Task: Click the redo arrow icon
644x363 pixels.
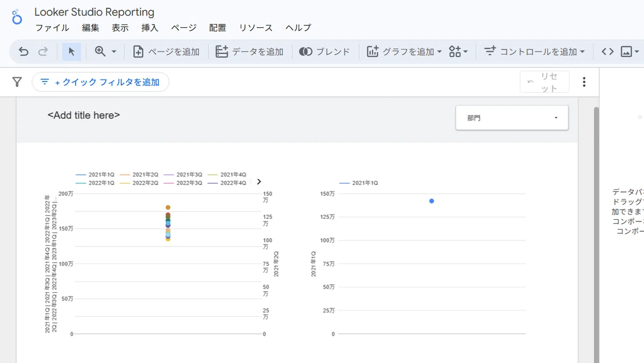Action: (43, 51)
